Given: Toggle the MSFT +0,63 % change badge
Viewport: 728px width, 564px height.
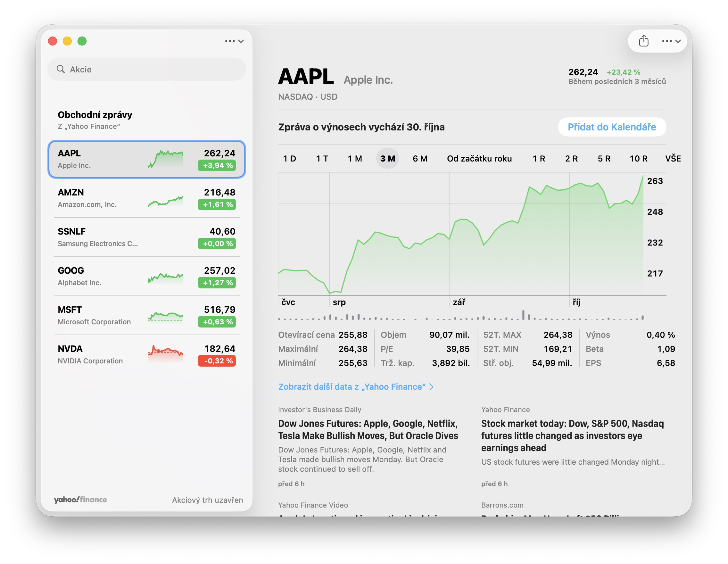Looking at the screenshot, I should (217, 322).
